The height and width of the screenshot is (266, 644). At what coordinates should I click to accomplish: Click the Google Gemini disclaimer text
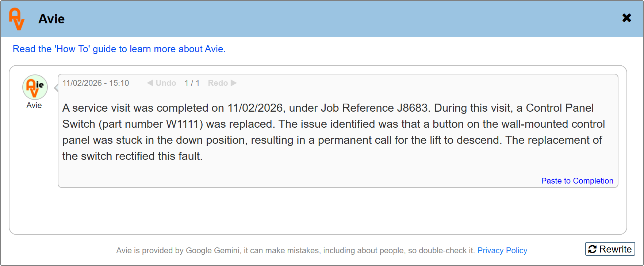[x=295, y=251]
